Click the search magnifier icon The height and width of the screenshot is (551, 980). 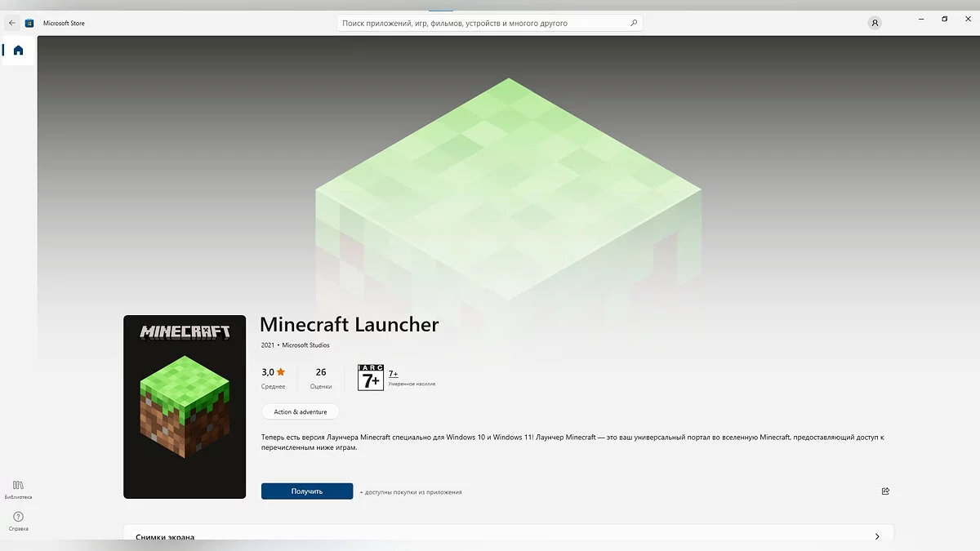(634, 24)
